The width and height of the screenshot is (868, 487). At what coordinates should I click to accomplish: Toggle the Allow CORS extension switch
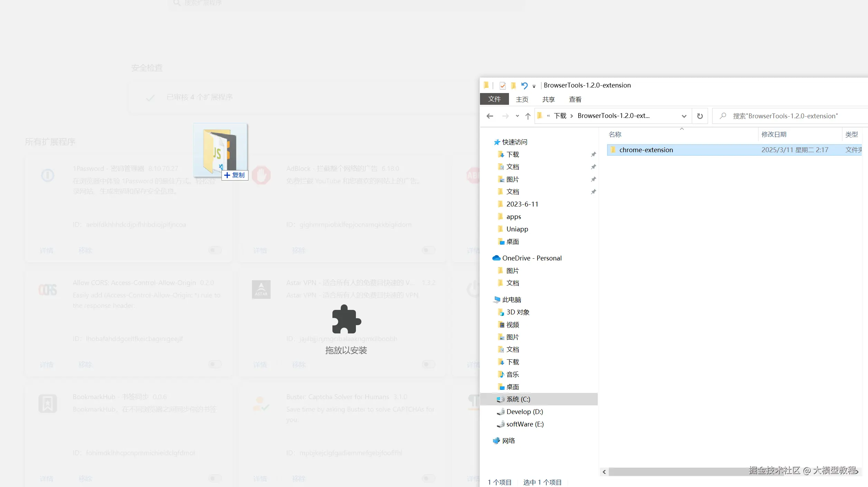click(x=215, y=364)
